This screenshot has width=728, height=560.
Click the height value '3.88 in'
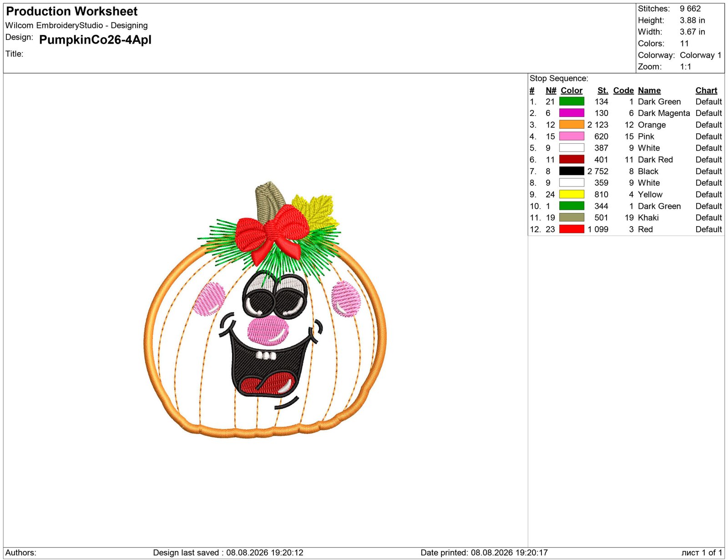(693, 20)
